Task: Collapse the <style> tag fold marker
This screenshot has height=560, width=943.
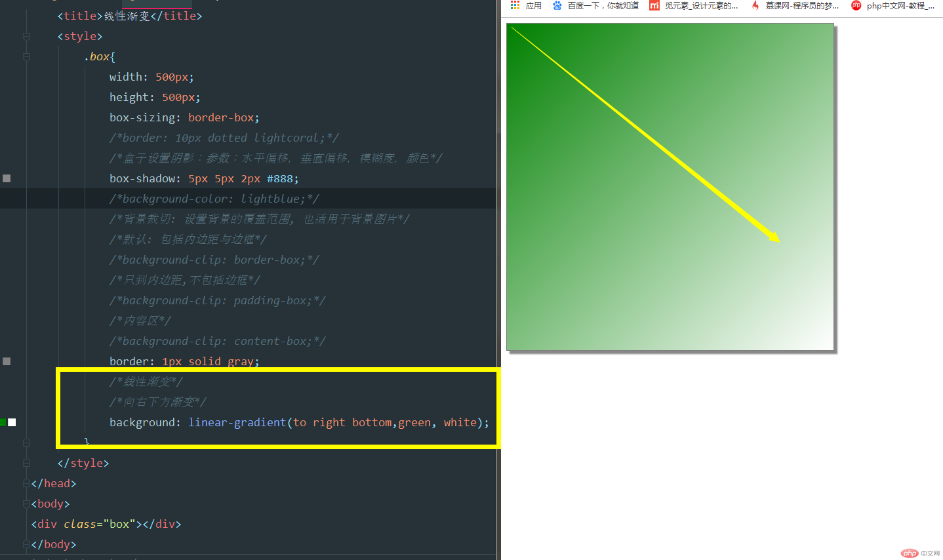Action: pos(26,36)
